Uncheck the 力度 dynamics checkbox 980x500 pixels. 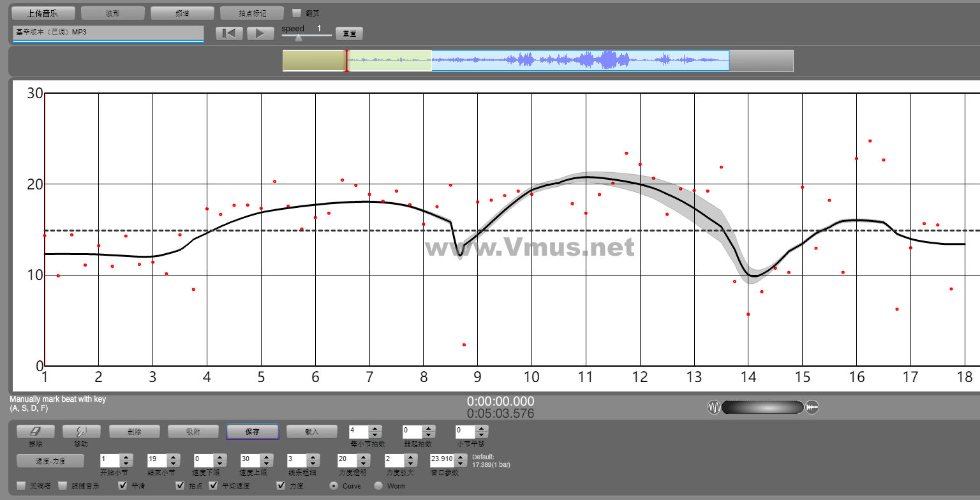pos(281,485)
